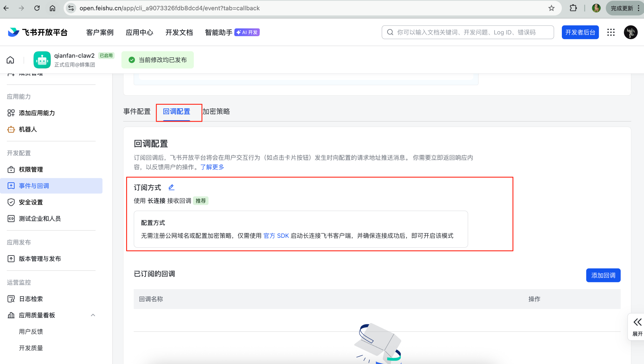Click the 添加回调 button
Screen dimensions: 644x364
[x=603, y=275]
